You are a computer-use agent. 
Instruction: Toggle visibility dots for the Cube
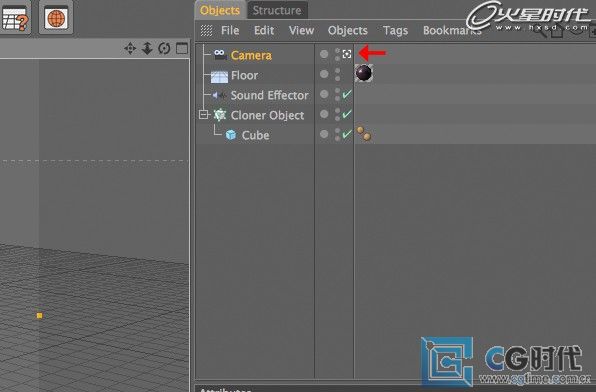pos(338,134)
